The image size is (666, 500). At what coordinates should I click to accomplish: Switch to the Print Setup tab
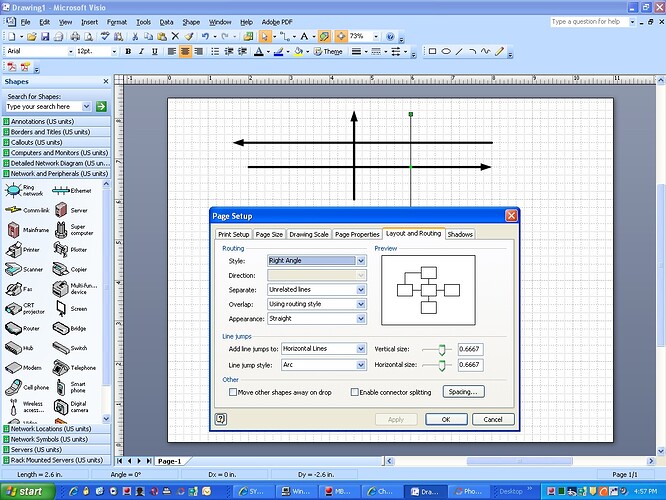tap(234, 234)
